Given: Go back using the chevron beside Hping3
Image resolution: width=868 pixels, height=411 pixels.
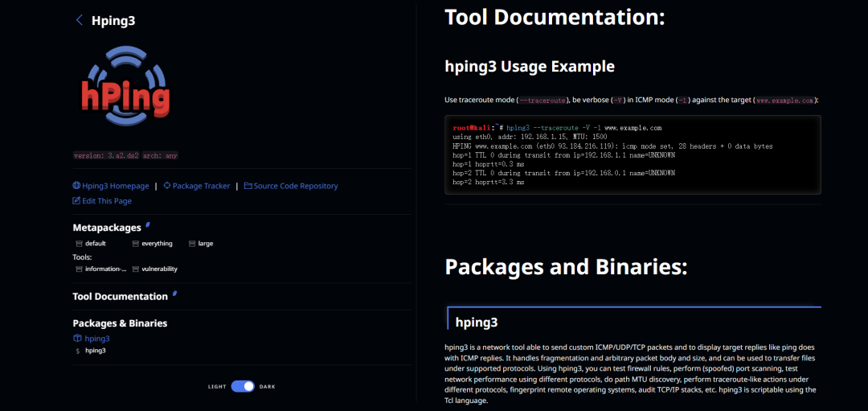Looking at the screenshot, I should pyautogui.click(x=80, y=20).
